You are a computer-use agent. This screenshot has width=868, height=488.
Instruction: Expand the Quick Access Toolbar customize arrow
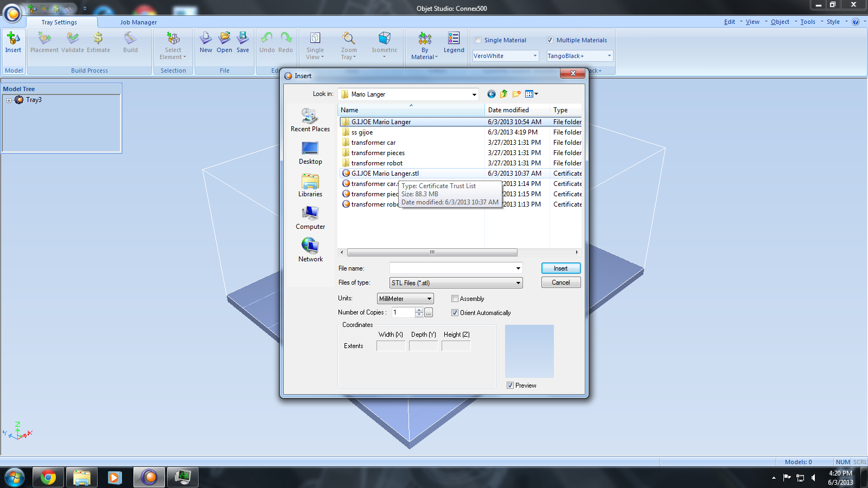point(85,8)
